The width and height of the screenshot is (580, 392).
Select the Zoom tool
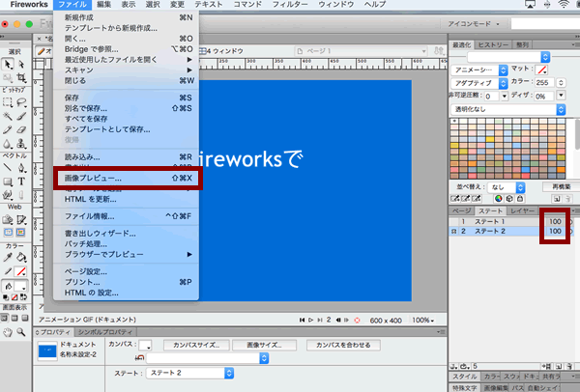point(21,332)
